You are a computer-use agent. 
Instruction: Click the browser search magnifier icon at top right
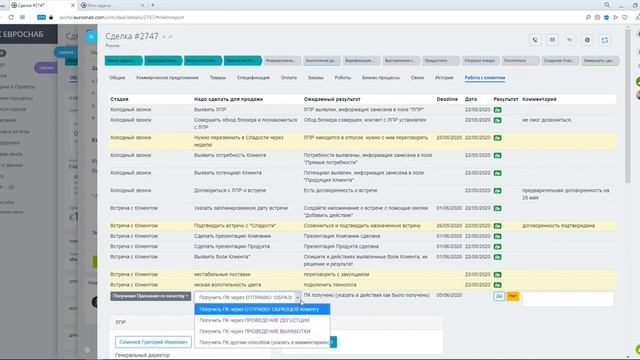point(607,5)
